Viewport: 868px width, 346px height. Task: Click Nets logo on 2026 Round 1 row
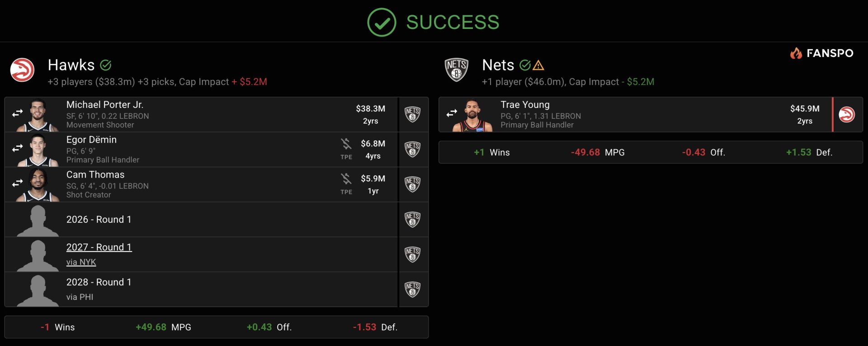click(x=412, y=220)
